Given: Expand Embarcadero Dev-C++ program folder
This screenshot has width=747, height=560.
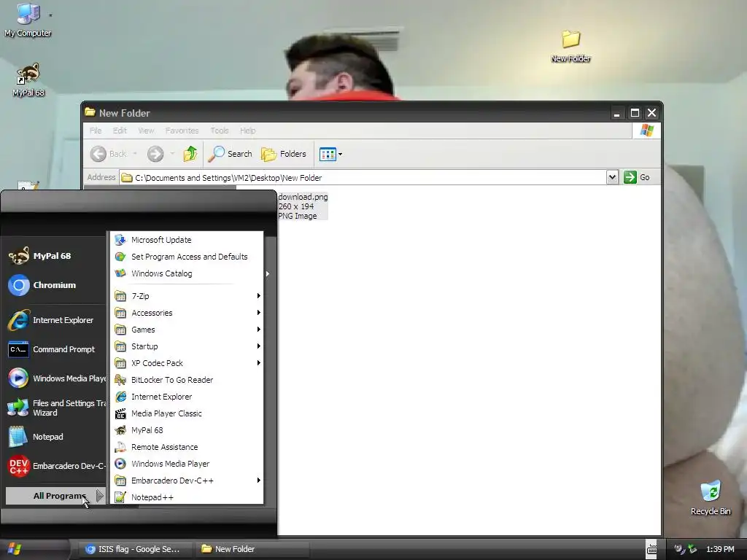Looking at the screenshot, I should (187, 481).
